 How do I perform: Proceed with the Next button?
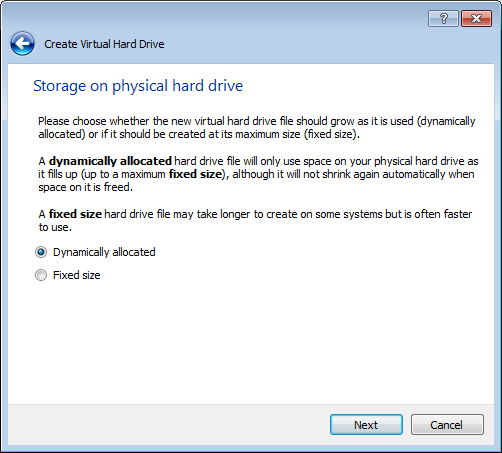[366, 425]
